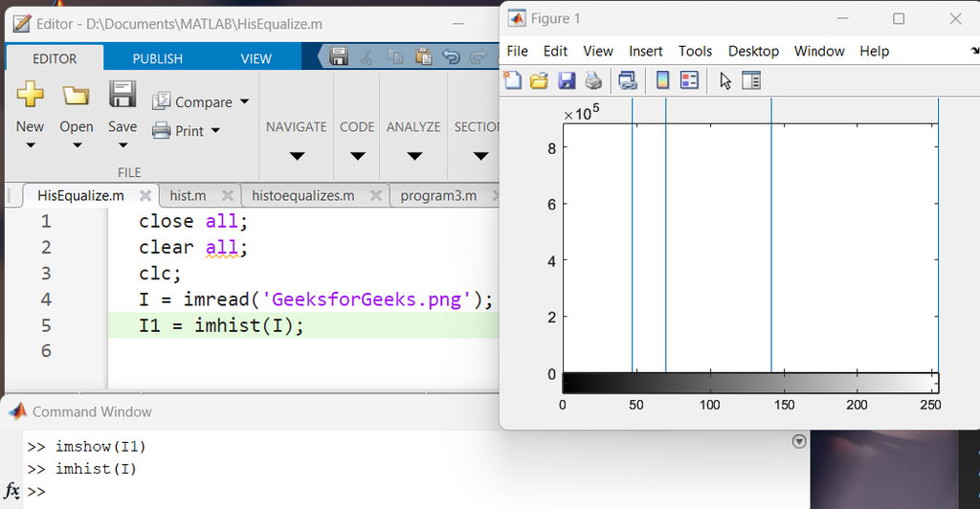Open File menu in Figure 1
The height and width of the screenshot is (509, 980).
(517, 52)
